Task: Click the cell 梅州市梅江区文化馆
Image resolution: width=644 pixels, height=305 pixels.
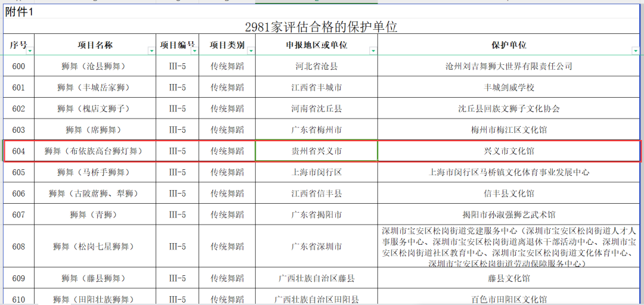Action: click(x=509, y=130)
